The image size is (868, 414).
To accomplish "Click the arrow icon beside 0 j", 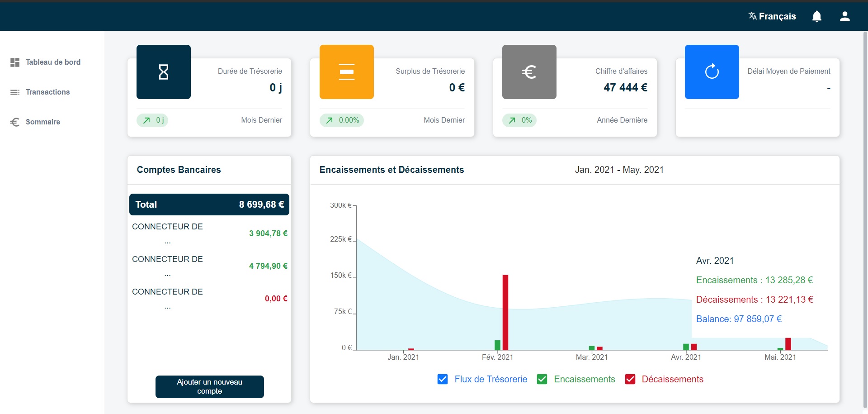I will 146,120.
